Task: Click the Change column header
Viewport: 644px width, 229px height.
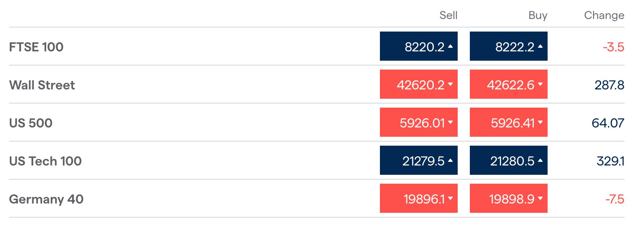Action: pos(604,15)
